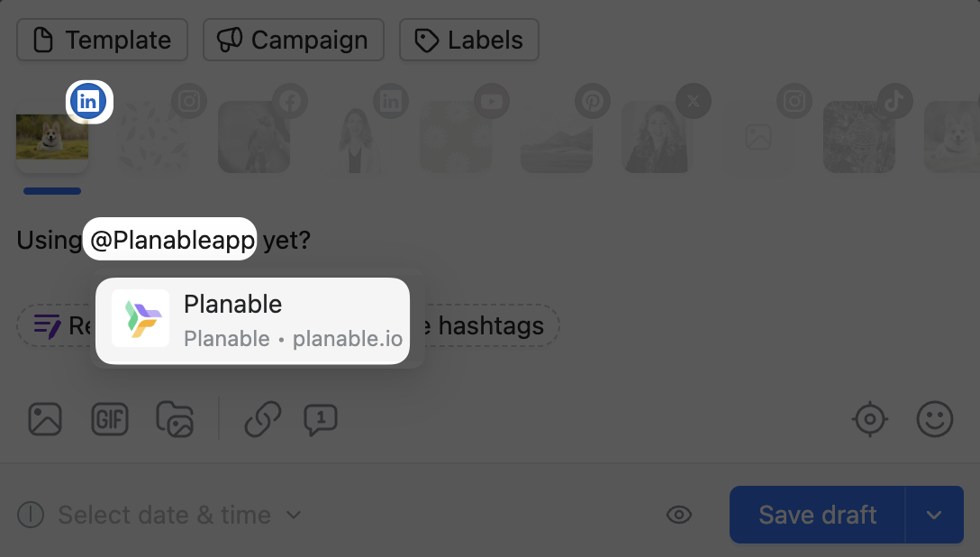The height and width of the screenshot is (557, 980).
Task: Toggle post preview with the eye icon
Action: click(679, 515)
